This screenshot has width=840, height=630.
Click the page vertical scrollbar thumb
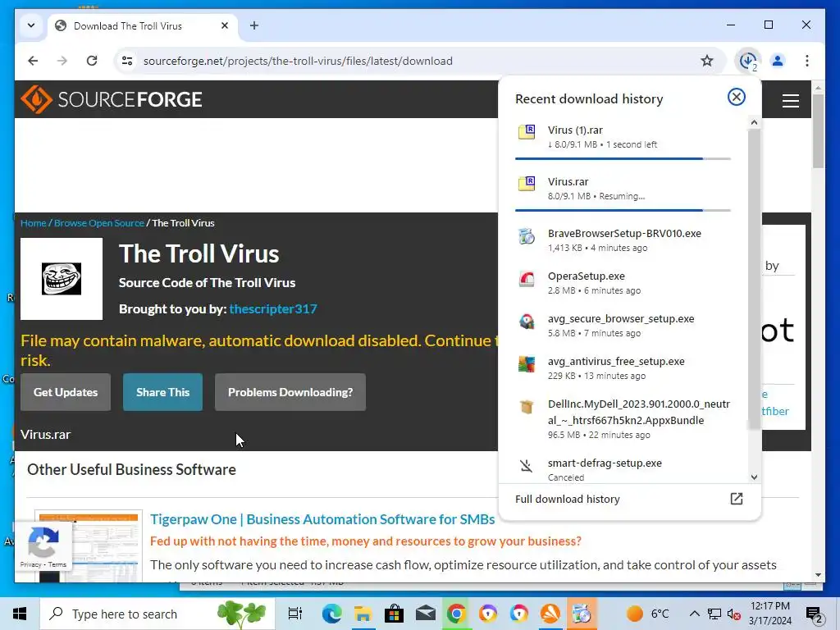pyautogui.click(x=818, y=131)
